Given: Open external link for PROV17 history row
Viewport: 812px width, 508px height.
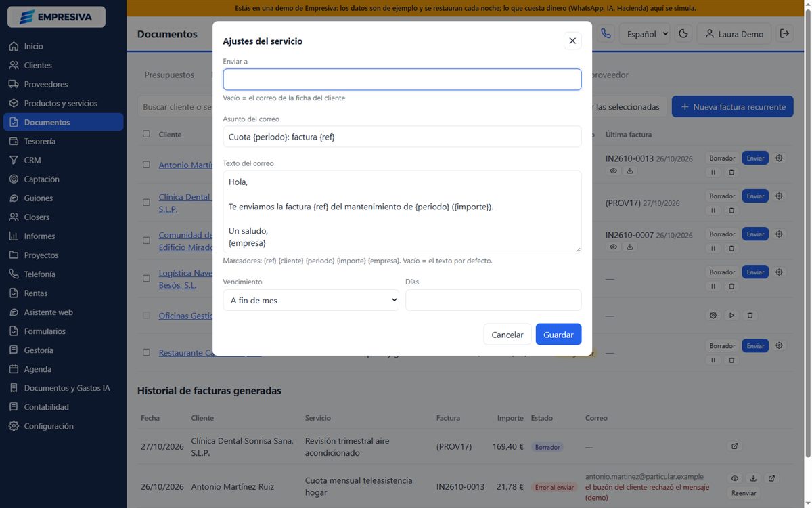Looking at the screenshot, I should pos(735,446).
